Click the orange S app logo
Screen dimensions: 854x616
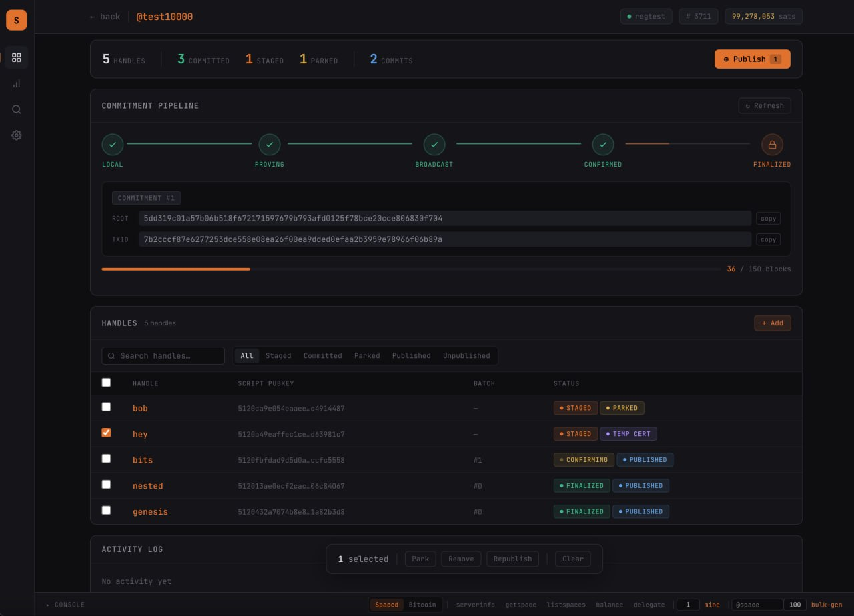click(17, 20)
